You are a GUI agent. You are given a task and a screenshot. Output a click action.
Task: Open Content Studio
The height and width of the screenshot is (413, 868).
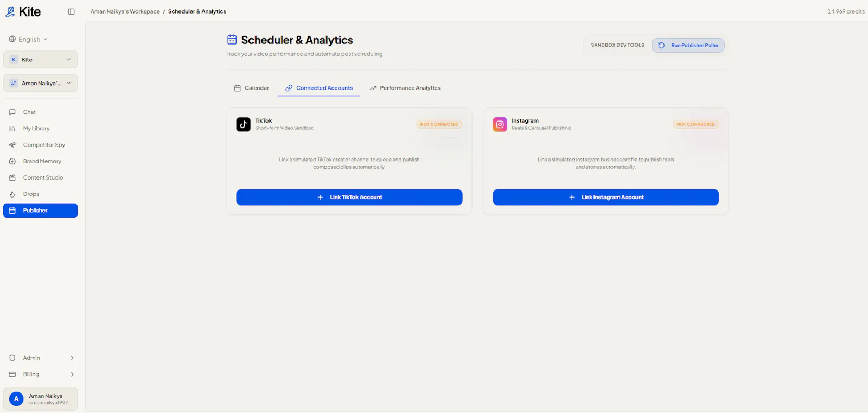point(40,177)
